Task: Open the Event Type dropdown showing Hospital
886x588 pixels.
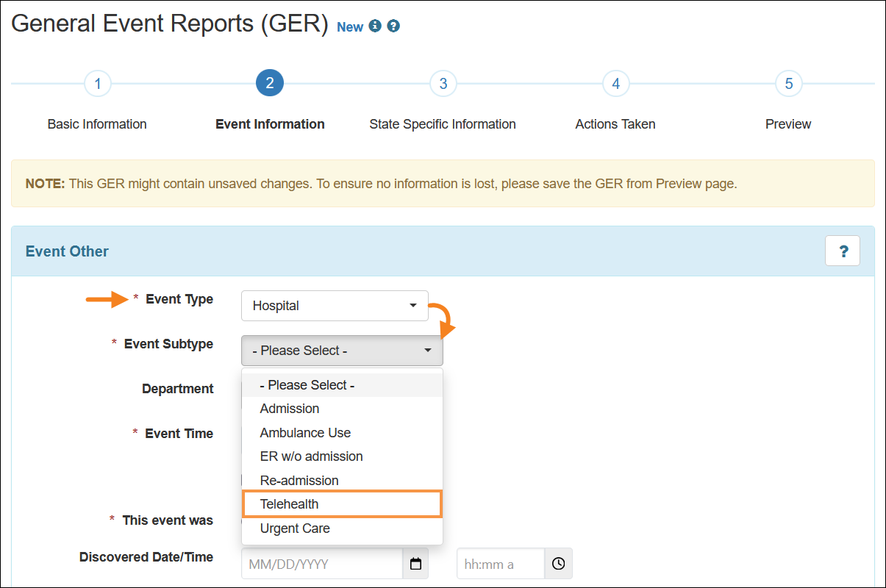Action: tap(335, 306)
